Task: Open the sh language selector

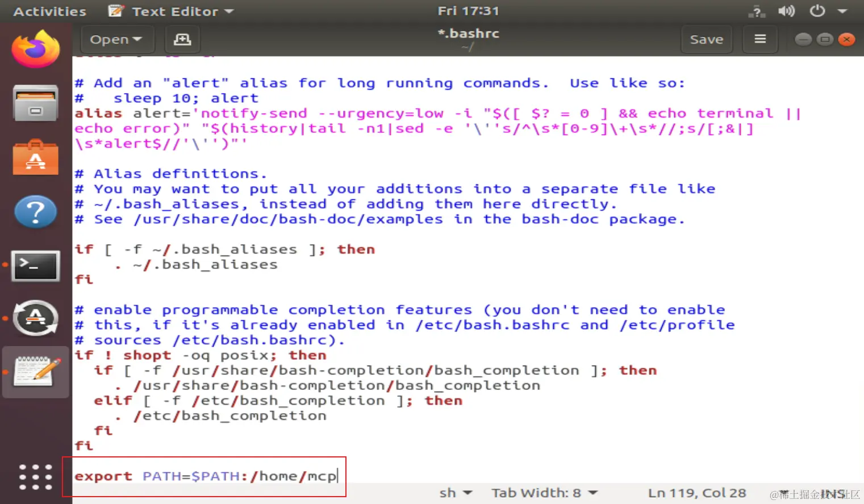Action: click(x=456, y=493)
